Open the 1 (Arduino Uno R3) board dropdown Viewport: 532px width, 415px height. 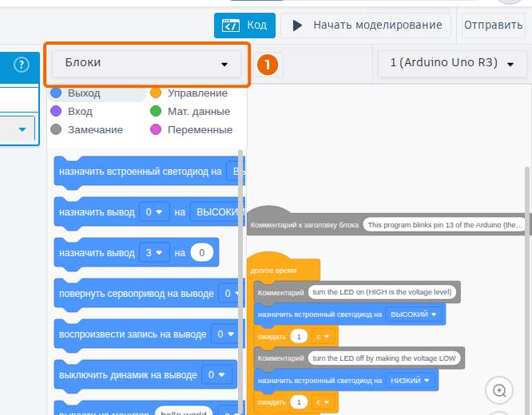(x=452, y=63)
